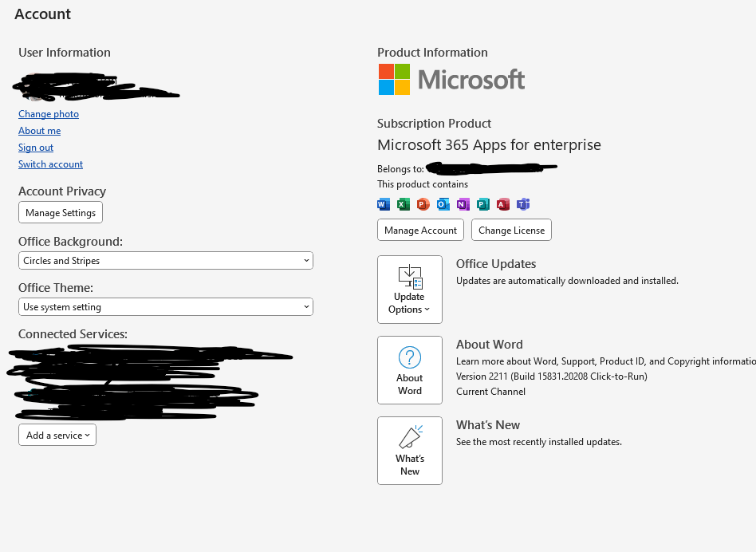Click Microsoft 365 Apps for enterprise text
Image resolution: width=756 pixels, height=552 pixels.
pyautogui.click(x=489, y=144)
